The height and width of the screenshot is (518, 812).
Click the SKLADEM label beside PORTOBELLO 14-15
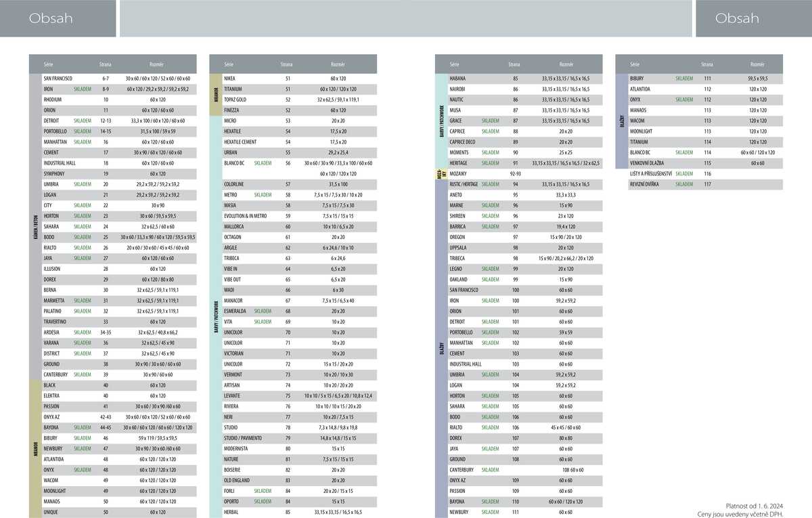[83, 131]
